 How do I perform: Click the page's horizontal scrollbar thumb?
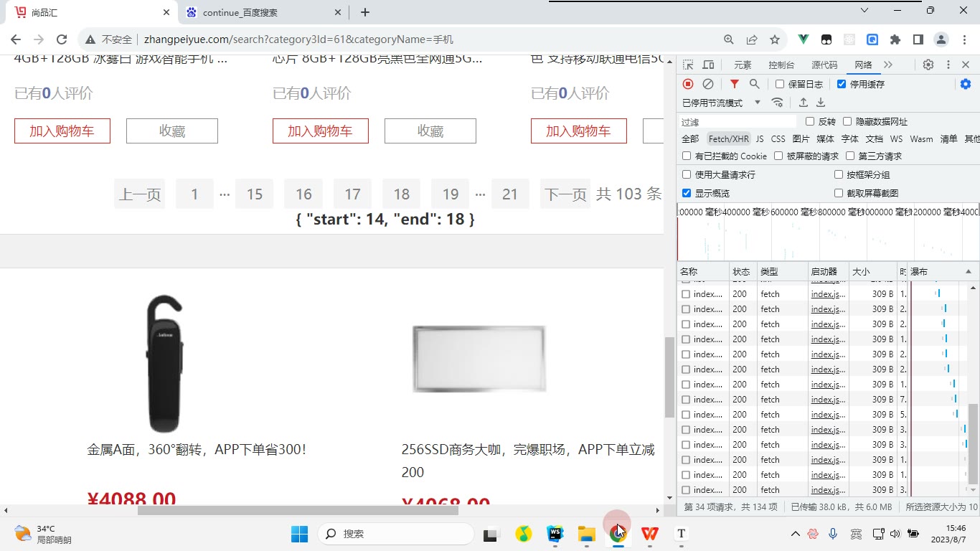298,511
